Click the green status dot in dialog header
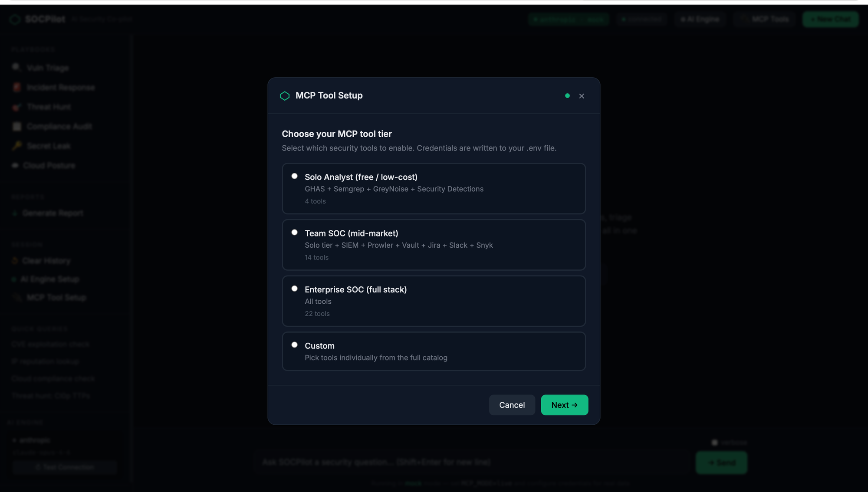This screenshot has width=868, height=492. point(567,96)
